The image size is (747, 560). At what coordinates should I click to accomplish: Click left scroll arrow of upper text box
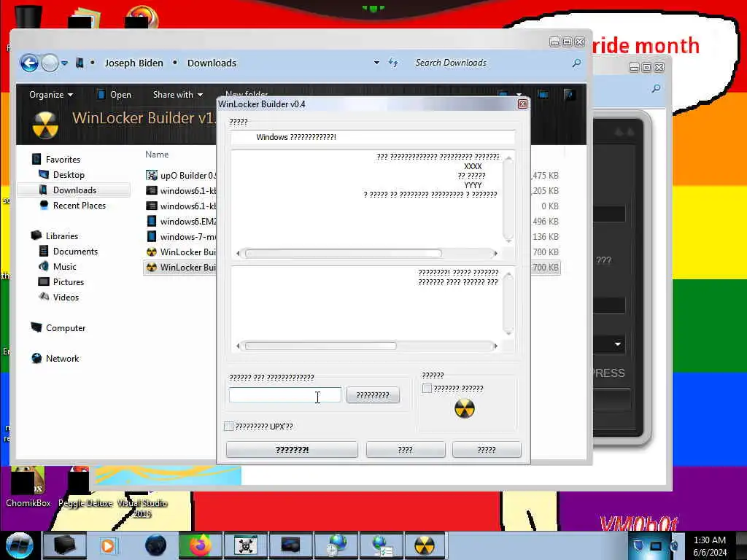click(239, 253)
